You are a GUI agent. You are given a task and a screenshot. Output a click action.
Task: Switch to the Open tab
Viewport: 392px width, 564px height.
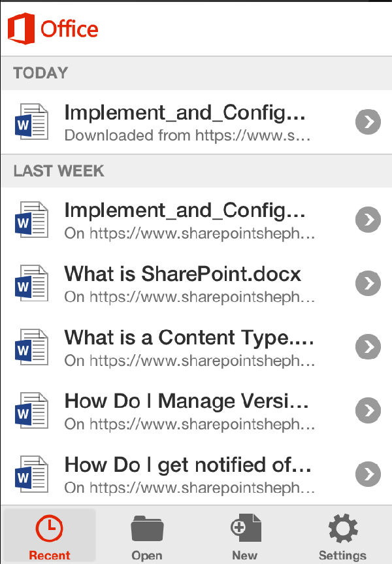(147, 536)
